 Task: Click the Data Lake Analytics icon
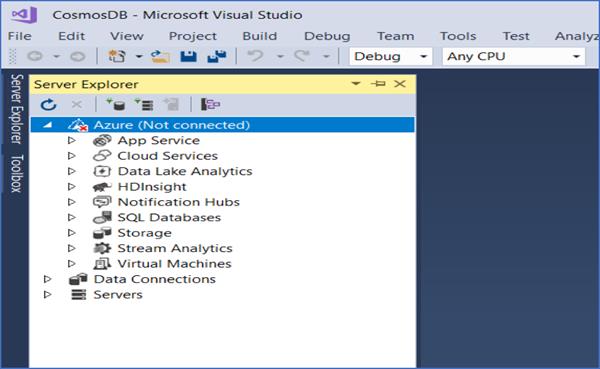[x=102, y=171]
